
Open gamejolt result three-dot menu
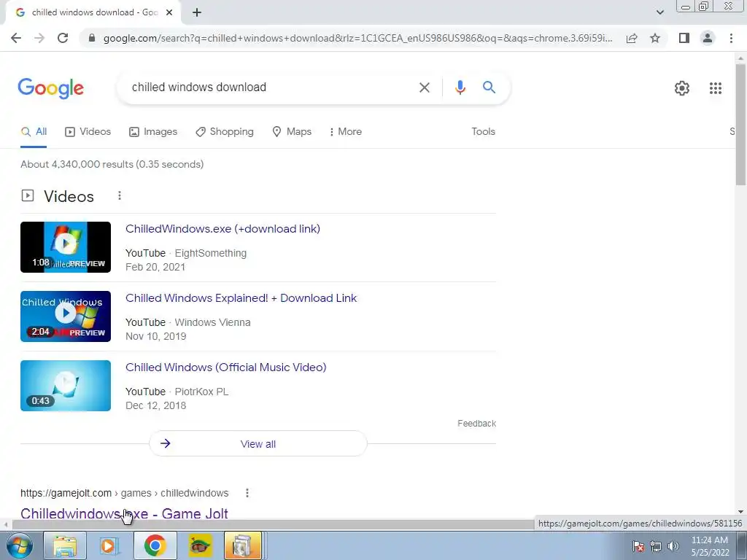pyautogui.click(x=247, y=493)
